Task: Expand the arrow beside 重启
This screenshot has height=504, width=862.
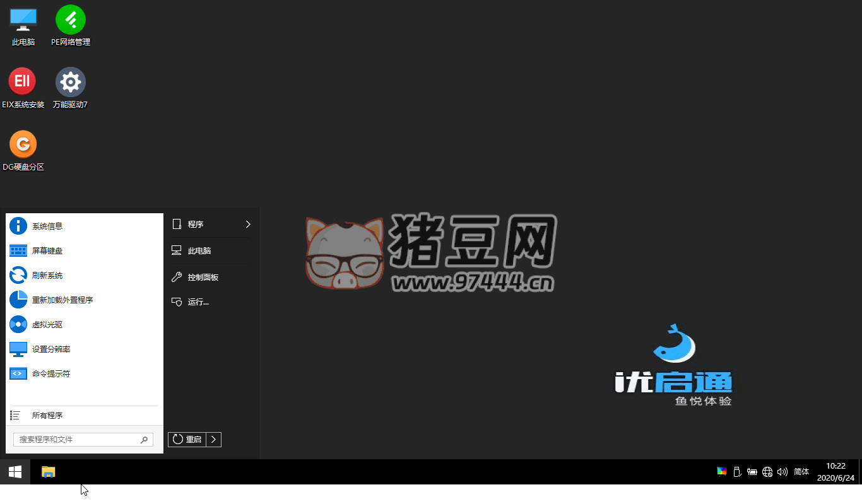Action: (214, 439)
